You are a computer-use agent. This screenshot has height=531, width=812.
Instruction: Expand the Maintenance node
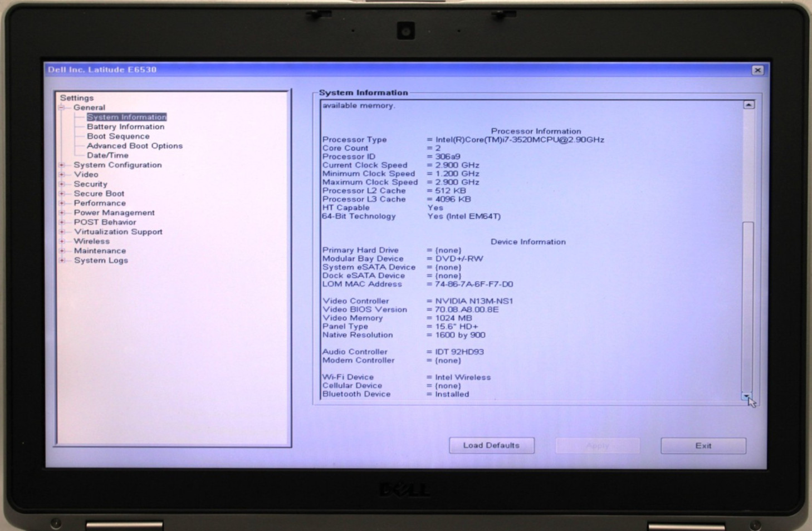[x=62, y=250]
